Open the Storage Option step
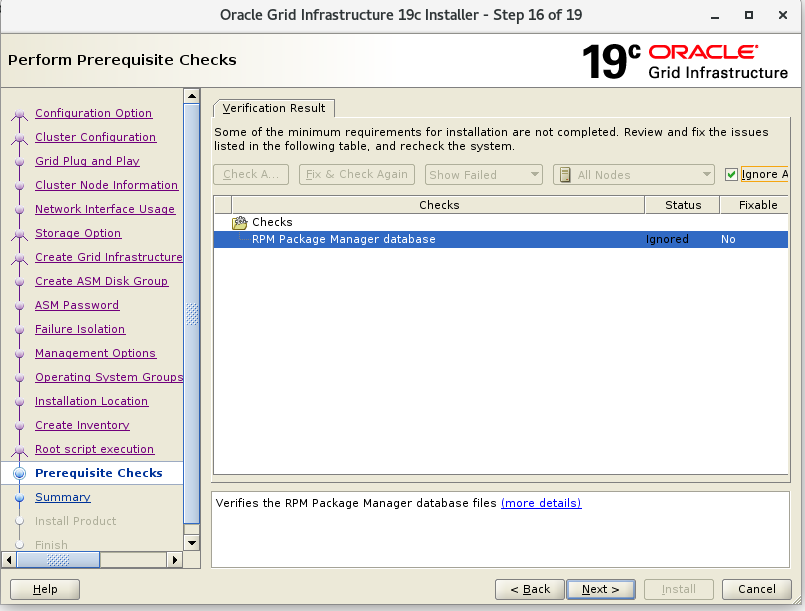 click(78, 233)
